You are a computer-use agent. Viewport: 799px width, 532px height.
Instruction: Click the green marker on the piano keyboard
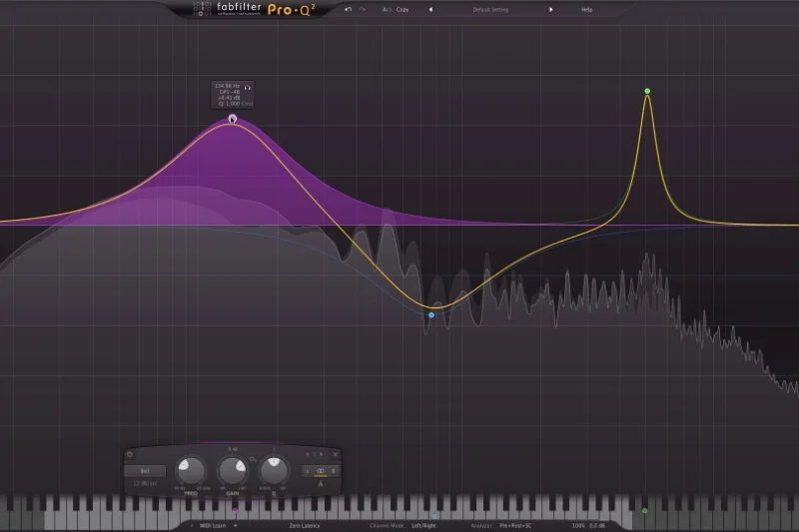(644, 510)
